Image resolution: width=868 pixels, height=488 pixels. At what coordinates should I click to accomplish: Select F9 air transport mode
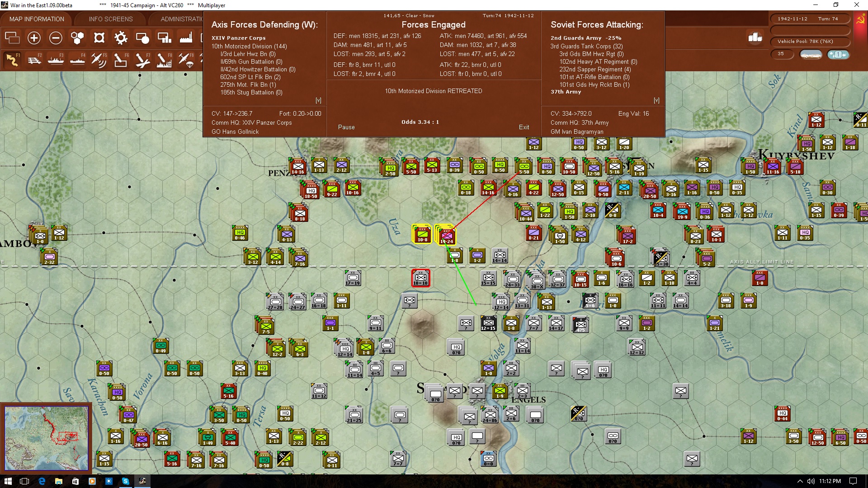pos(186,60)
